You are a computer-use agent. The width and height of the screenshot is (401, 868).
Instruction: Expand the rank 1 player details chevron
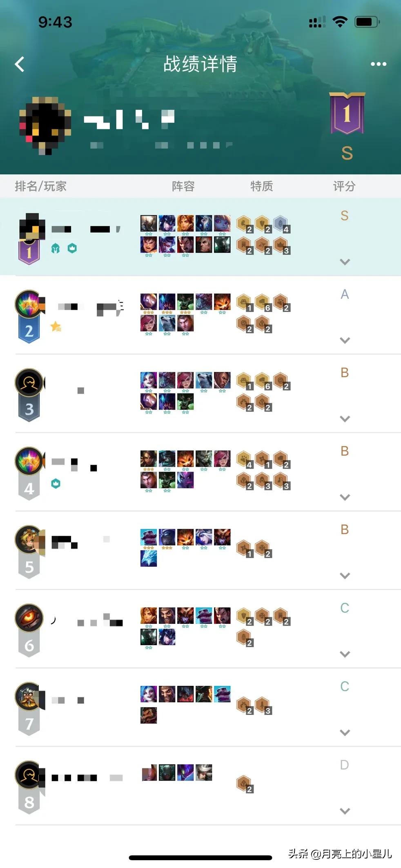coord(345,262)
